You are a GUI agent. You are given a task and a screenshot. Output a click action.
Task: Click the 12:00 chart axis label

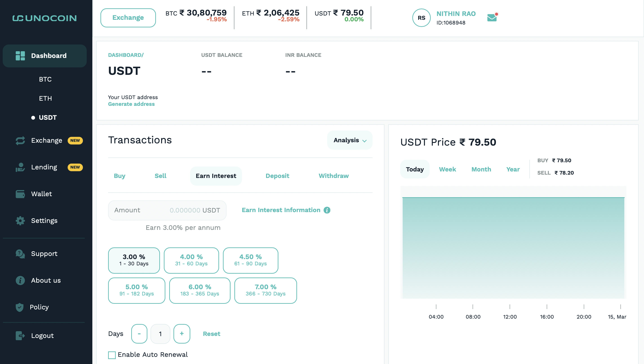click(x=510, y=317)
